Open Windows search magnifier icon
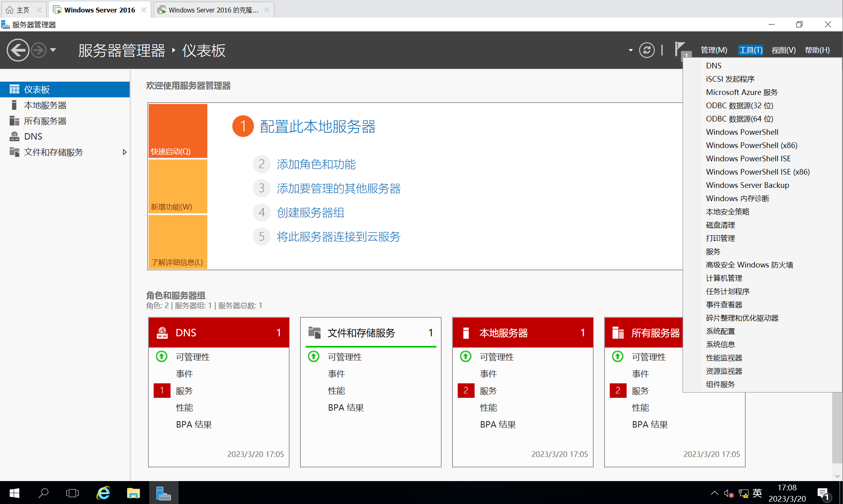Screen dimensions: 843x504 [x=43, y=493]
